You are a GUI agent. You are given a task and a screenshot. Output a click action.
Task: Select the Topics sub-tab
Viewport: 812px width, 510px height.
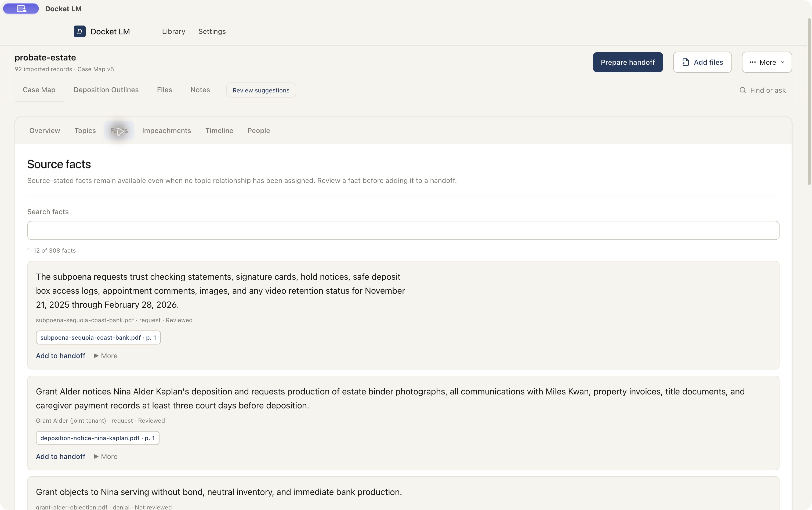[85, 131]
